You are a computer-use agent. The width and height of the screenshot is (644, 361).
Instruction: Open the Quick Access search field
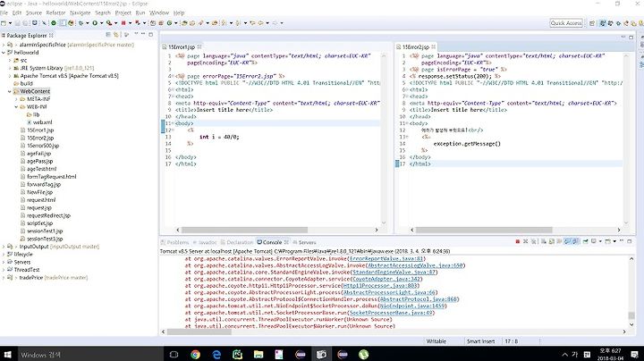coord(566,23)
